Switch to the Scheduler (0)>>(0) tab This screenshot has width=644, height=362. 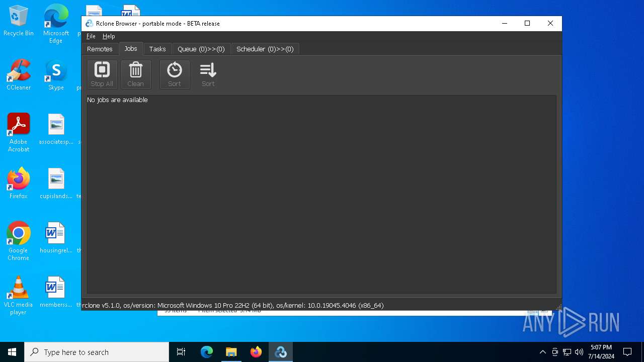coord(265,49)
